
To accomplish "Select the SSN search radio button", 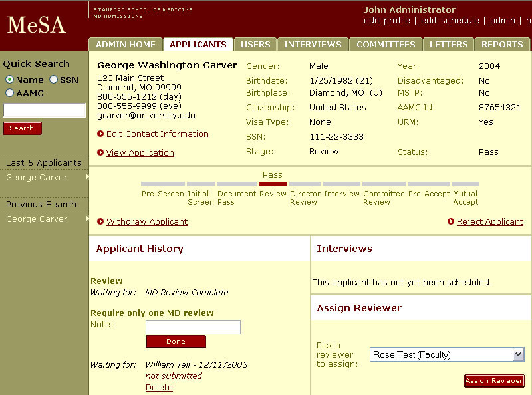I will (54, 80).
